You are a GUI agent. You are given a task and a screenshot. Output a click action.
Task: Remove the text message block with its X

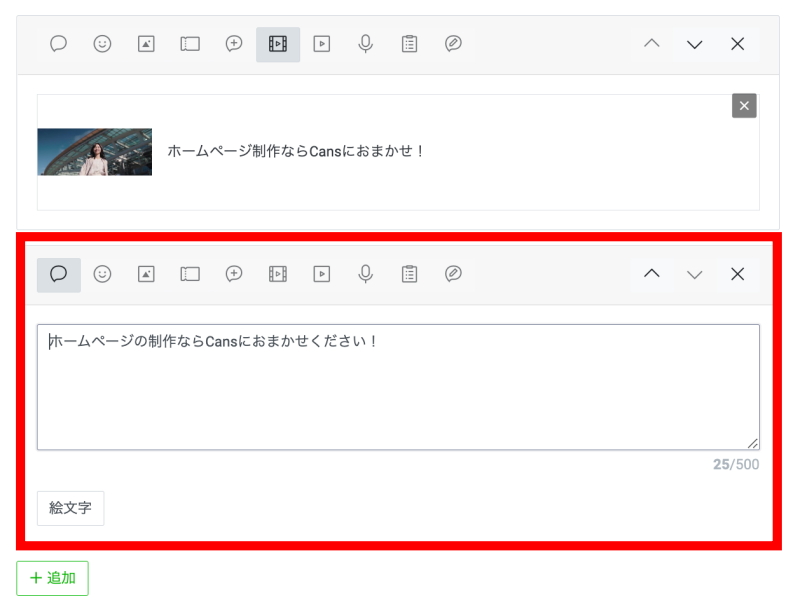coord(738,274)
